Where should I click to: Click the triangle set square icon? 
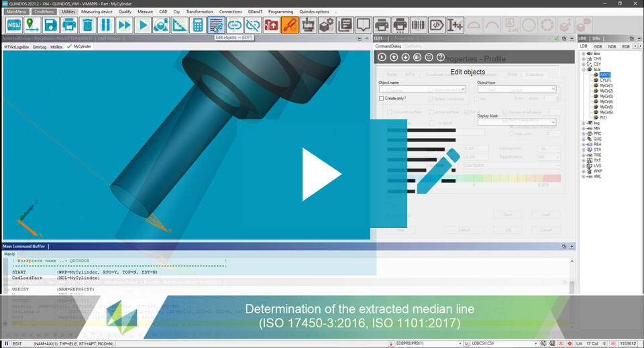(x=180, y=25)
